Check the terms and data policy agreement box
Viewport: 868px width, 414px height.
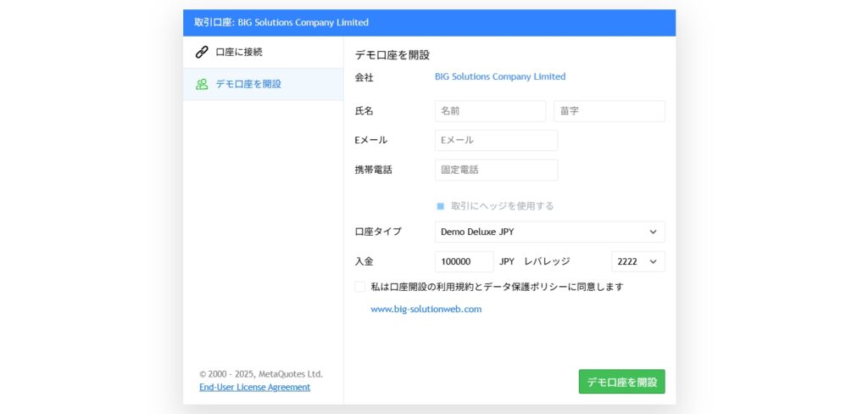pos(360,287)
